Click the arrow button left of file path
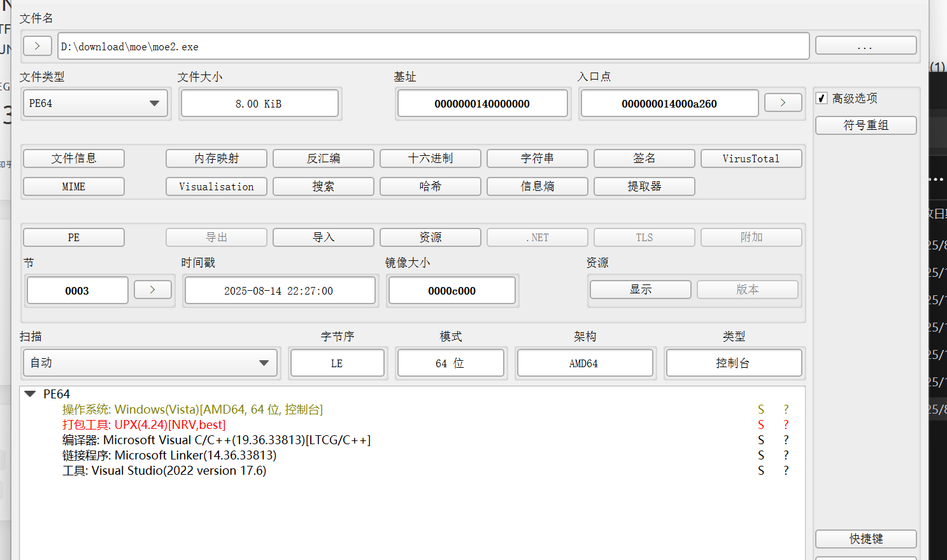 click(x=37, y=46)
